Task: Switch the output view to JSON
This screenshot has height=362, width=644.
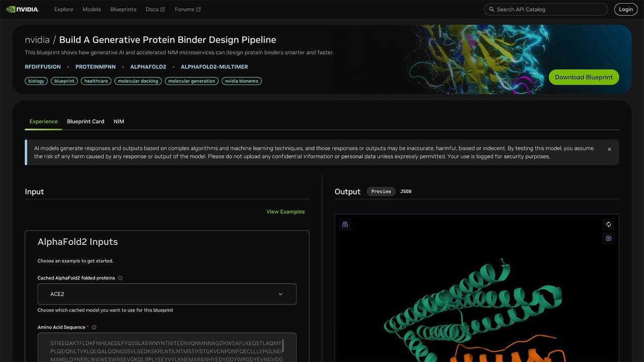Action: click(x=406, y=191)
